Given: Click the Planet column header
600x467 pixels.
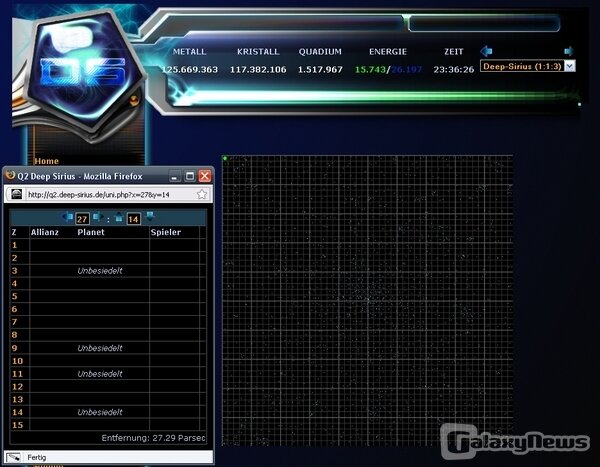Looking at the screenshot, I should coord(91,232).
